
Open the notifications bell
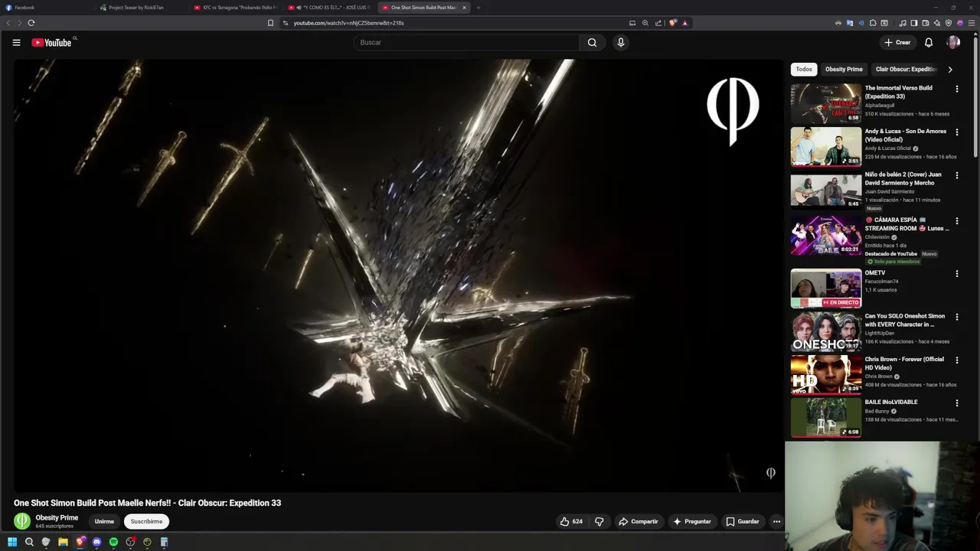(929, 43)
